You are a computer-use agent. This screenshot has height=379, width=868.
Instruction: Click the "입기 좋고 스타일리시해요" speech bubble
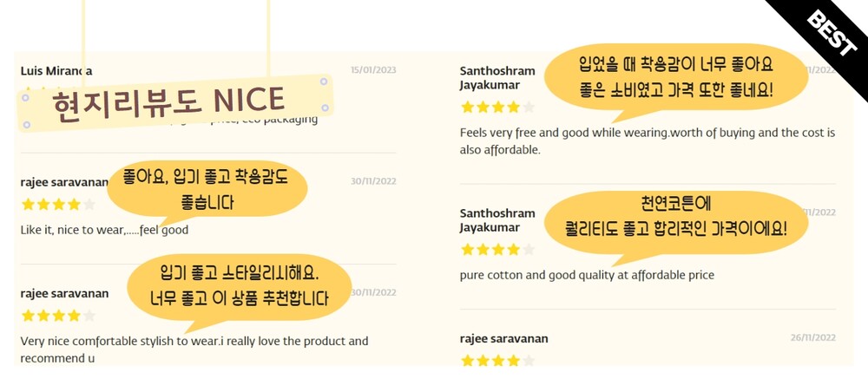click(240, 287)
